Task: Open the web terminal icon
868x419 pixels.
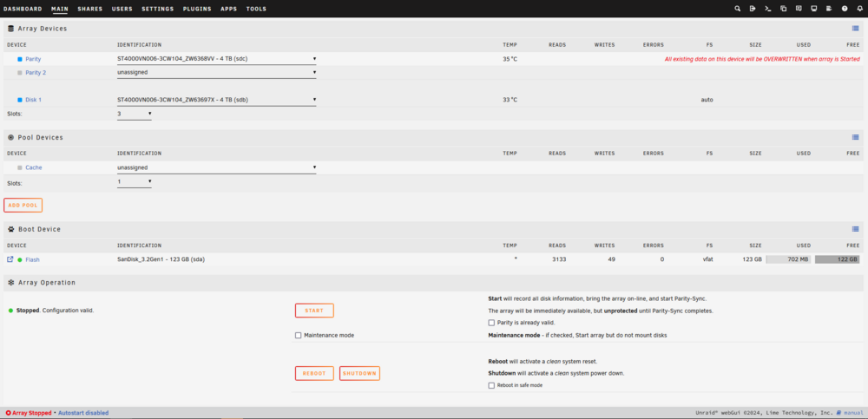Action: 768,9
